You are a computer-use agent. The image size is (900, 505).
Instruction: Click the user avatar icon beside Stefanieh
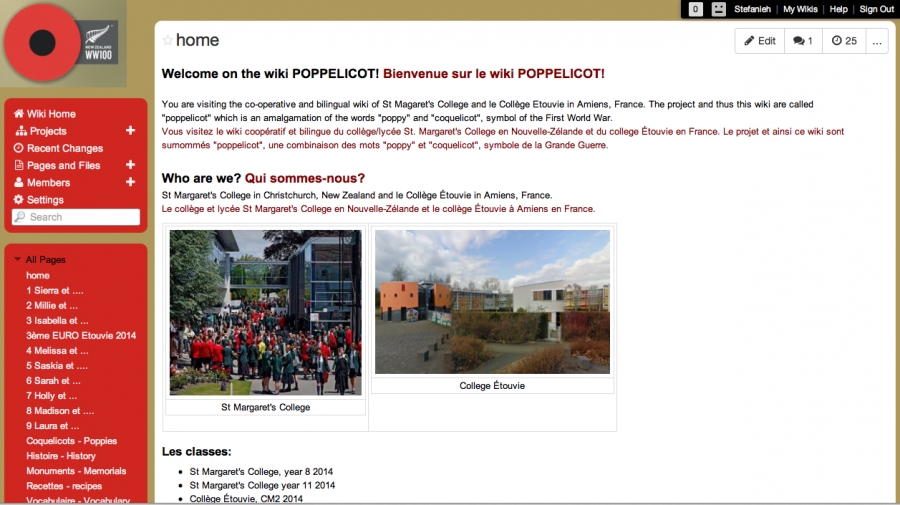pos(718,9)
